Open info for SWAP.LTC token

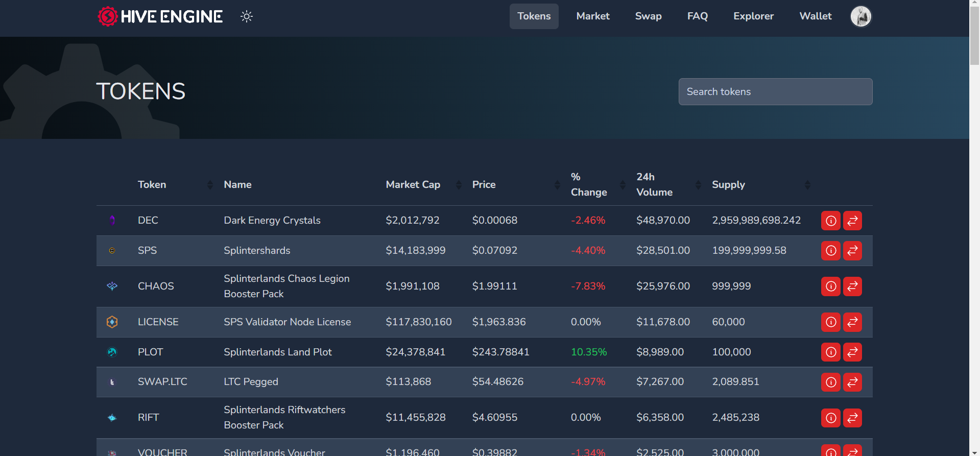(831, 382)
